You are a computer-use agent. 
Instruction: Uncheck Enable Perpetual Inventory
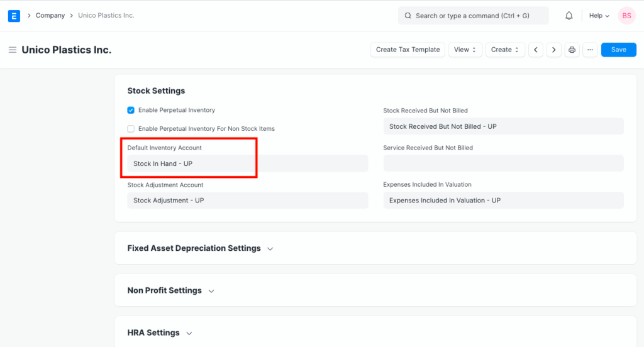click(131, 110)
